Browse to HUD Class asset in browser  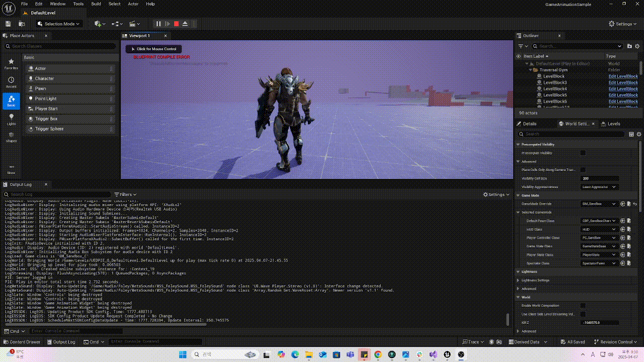click(629, 229)
